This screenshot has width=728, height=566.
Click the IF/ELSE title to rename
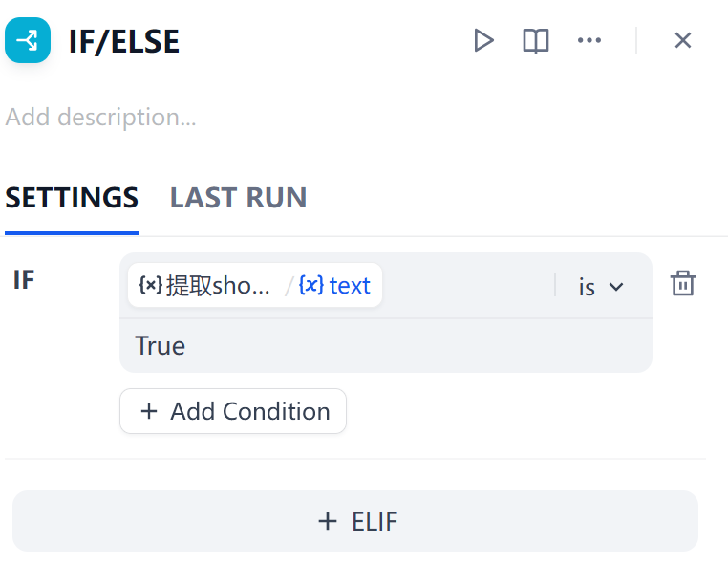click(x=124, y=41)
